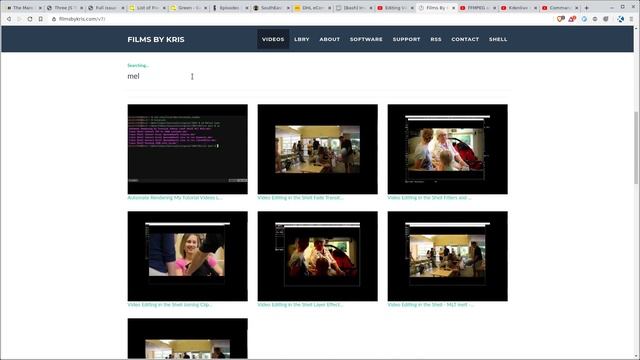Click 'Video Editing in the Shell - MLT melt' link
This screenshot has width=640, height=360.
[431, 304]
